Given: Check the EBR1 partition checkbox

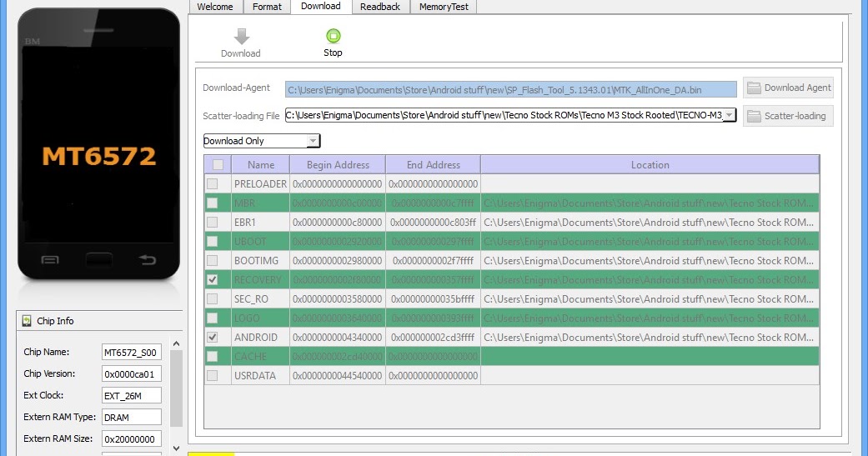Looking at the screenshot, I should click(x=212, y=222).
